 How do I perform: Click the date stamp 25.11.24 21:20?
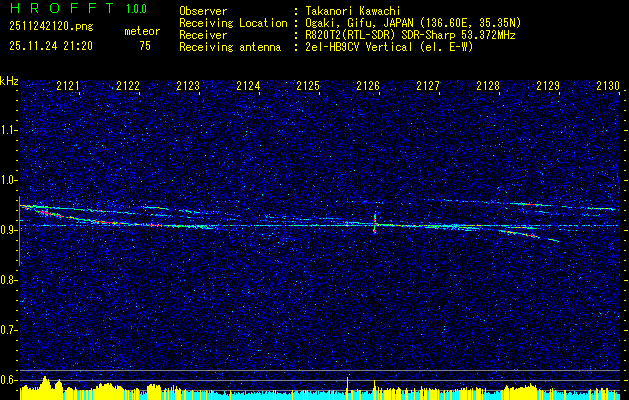[x=51, y=46]
